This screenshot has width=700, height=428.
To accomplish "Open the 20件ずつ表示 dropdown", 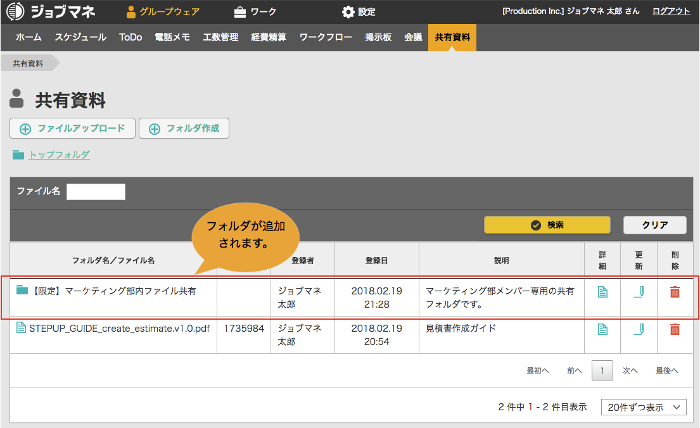I will 644,407.
